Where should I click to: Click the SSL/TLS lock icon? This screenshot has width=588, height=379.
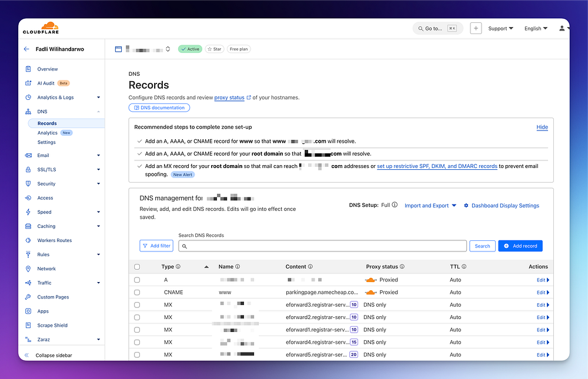[x=28, y=169]
